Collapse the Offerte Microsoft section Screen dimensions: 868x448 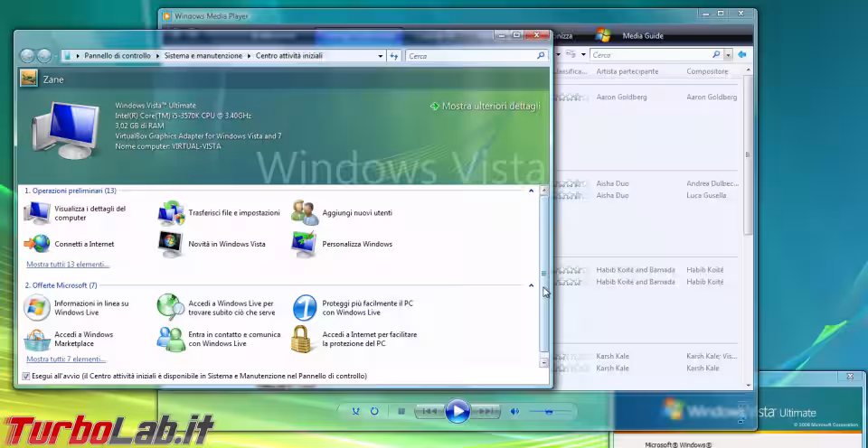pos(532,285)
